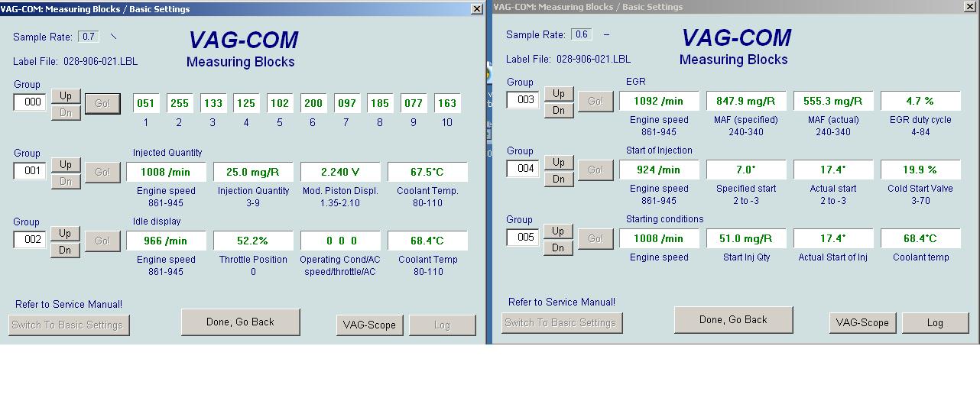
Task: Click Up button for Group 002
Action: pos(66,234)
